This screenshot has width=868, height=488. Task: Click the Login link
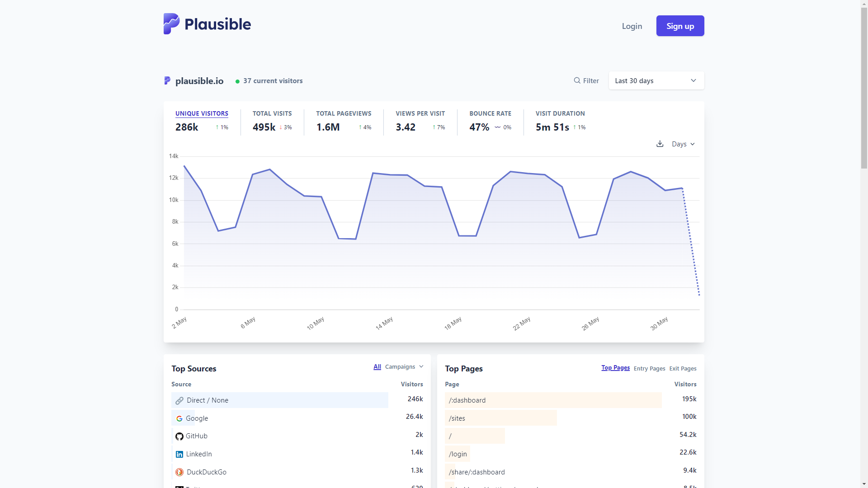[632, 26]
